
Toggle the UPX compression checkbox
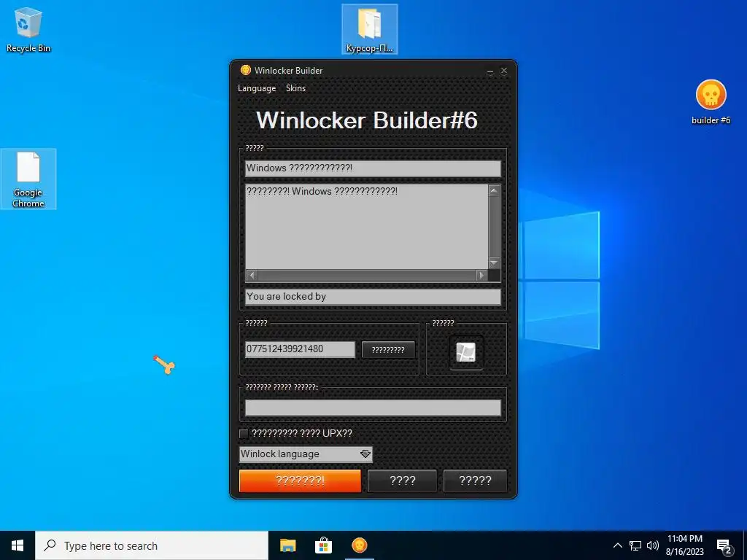coord(244,433)
